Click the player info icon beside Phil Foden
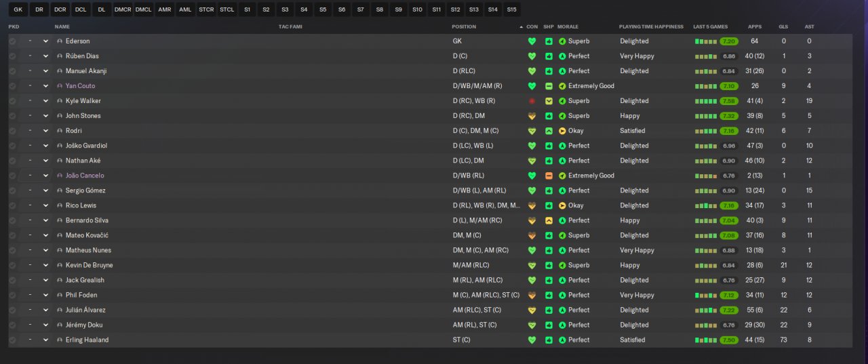This screenshot has width=868, height=364. coord(60,295)
